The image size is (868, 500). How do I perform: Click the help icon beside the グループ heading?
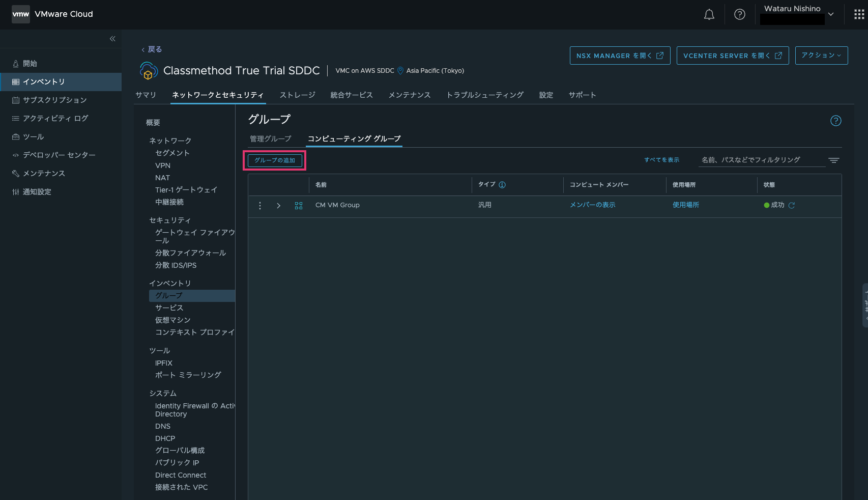point(835,121)
